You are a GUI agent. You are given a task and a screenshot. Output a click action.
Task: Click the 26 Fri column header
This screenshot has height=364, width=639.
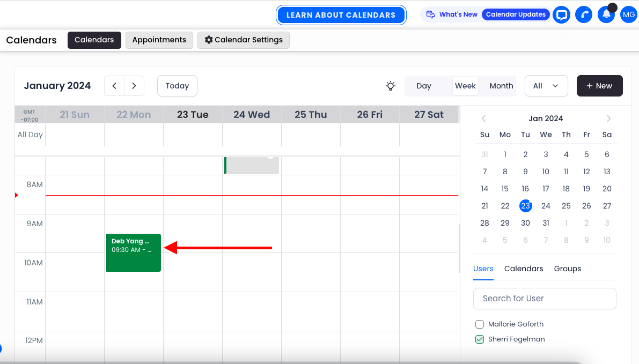[370, 115]
